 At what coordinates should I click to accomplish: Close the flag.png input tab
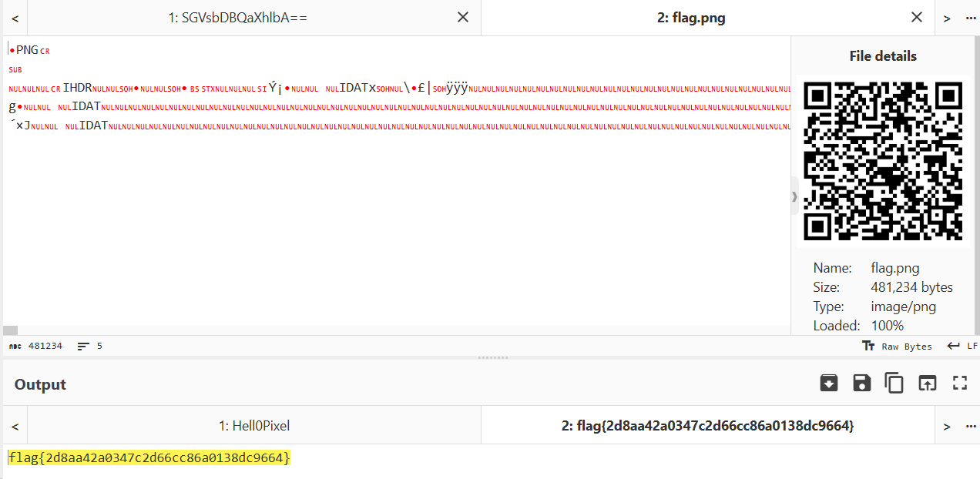pos(916,17)
